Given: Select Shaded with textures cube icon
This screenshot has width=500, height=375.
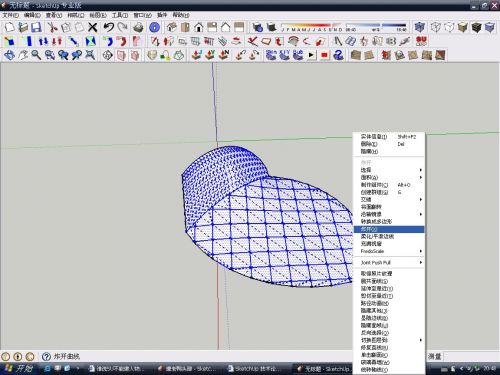Looking at the screenshot, I should point(476,27).
